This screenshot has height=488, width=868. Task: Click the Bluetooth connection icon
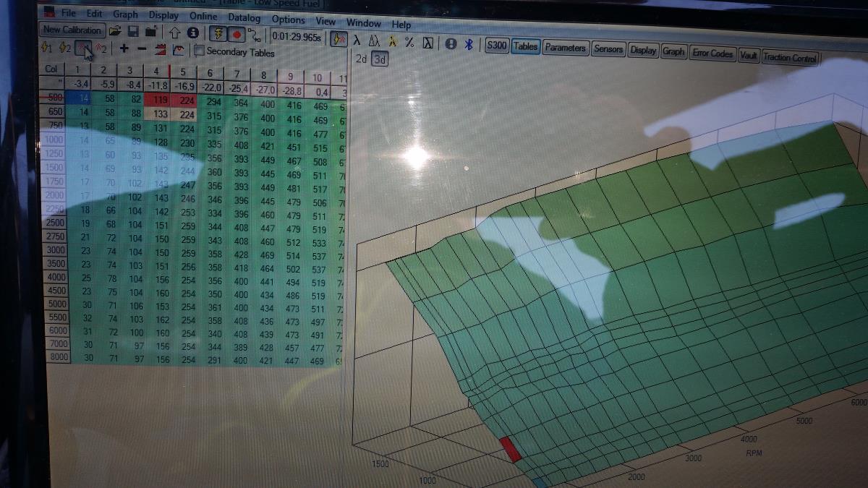[468, 44]
